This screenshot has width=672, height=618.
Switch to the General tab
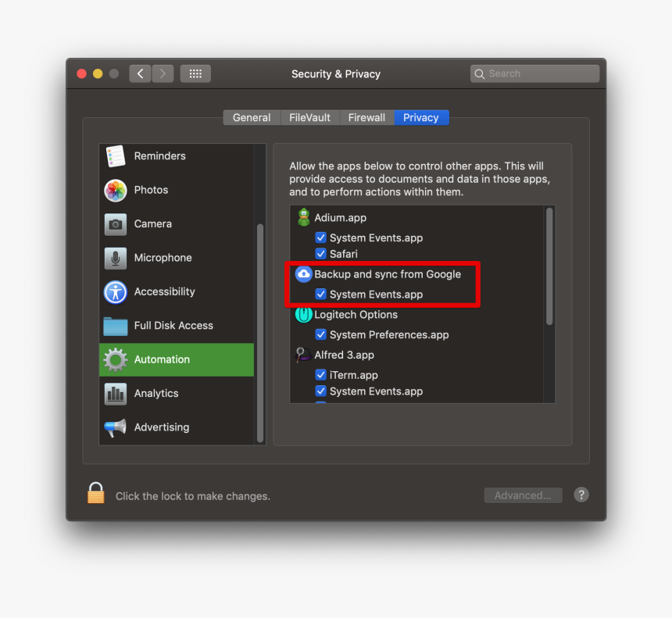pyautogui.click(x=251, y=117)
